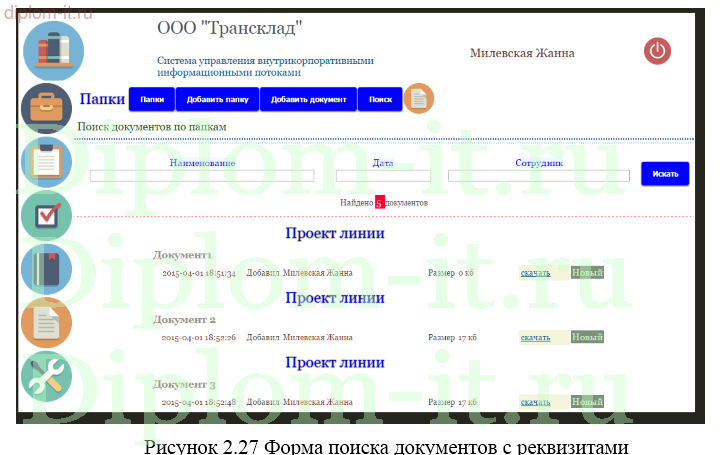
Task: Click the ООО "Трансклад" company title
Action: [x=229, y=28]
